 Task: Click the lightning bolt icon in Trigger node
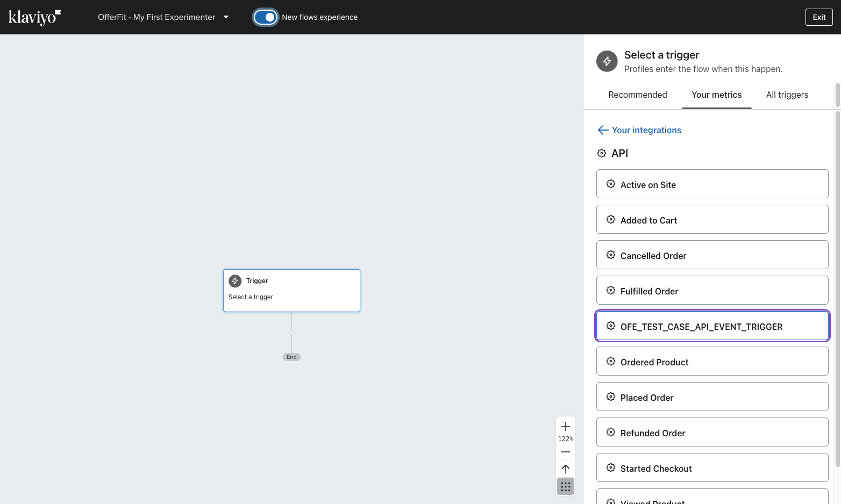click(x=235, y=281)
